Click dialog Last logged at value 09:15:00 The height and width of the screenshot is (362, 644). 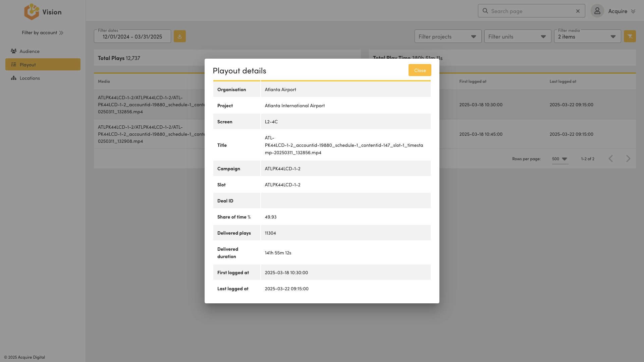coord(286,289)
